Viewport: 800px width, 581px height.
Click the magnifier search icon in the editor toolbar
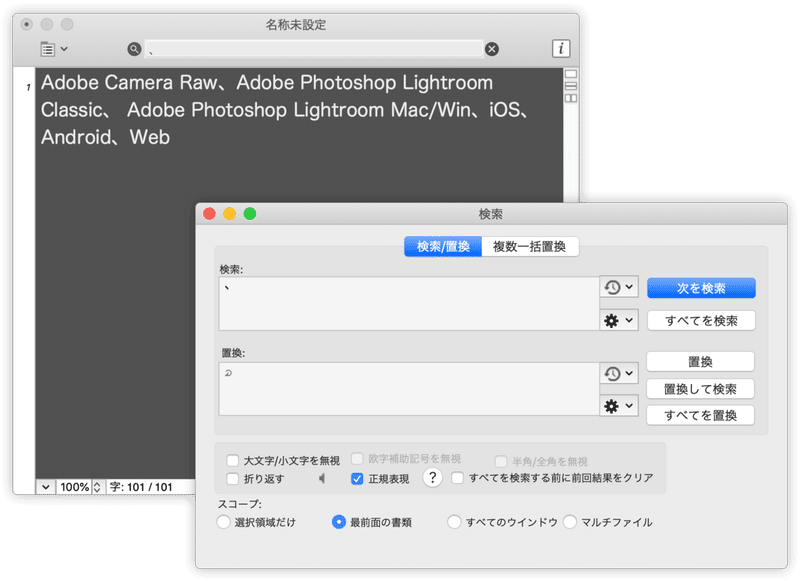[134, 49]
